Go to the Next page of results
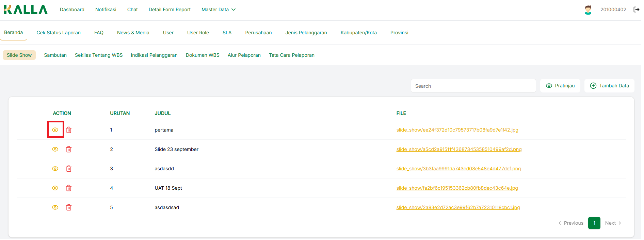The width and height of the screenshot is (644, 240). (x=613, y=223)
